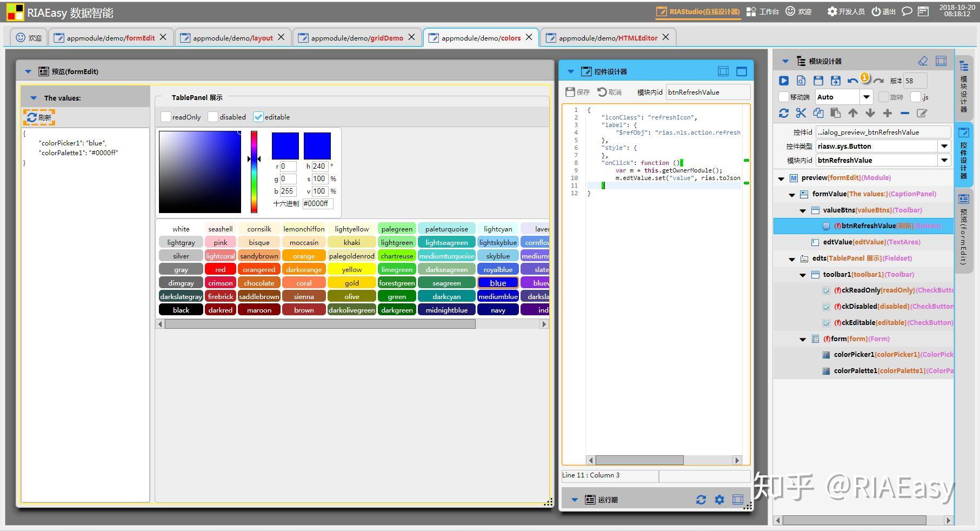Viewport: 980px width, 531px height.
Task: Click the minus remove widget icon
Action: click(x=904, y=113)
